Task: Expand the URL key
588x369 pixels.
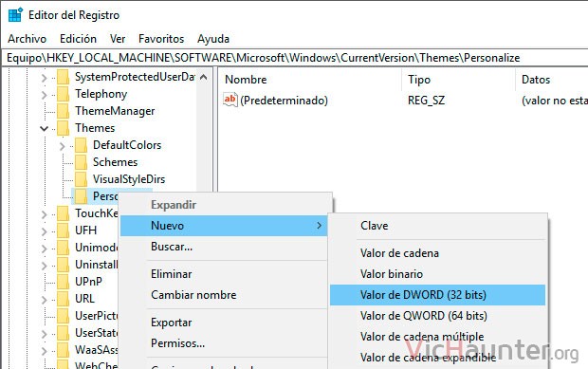Action: [x=45, y=300]
